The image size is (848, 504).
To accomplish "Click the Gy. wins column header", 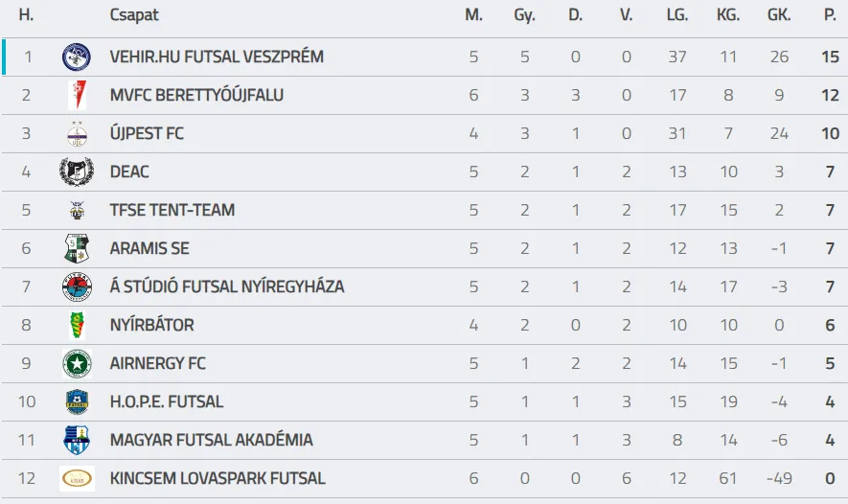I will [x=524, y=15].
